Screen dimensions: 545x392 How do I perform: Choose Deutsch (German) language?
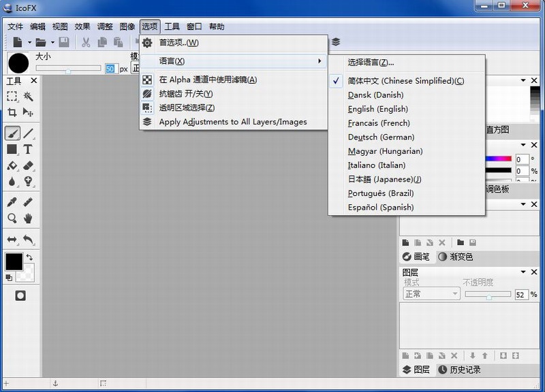406,137
